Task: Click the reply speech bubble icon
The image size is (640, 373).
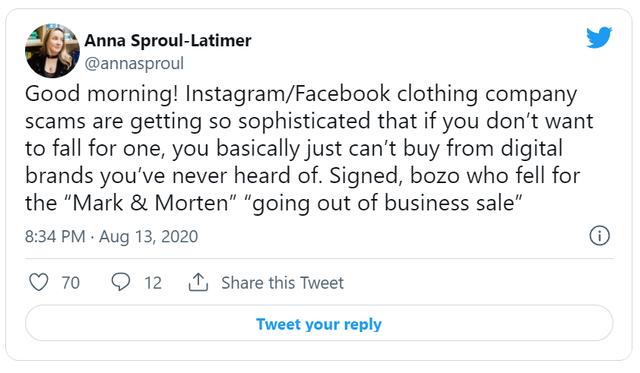Action: (x=121, y=282)
